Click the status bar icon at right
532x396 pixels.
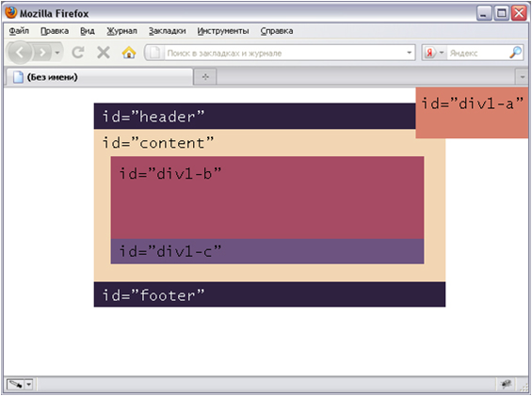[x=506, y=384]
